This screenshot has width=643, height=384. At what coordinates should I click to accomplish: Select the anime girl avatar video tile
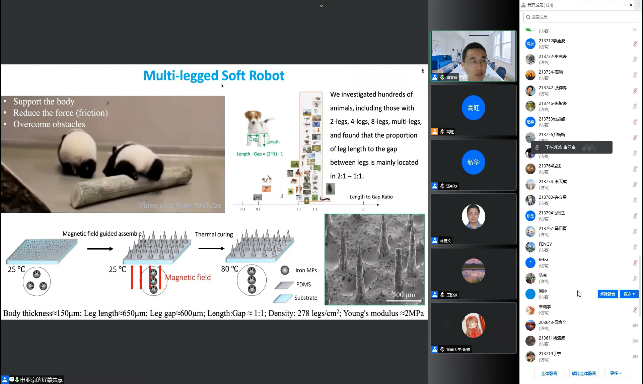pyautogui.click(x=473, y=327)
